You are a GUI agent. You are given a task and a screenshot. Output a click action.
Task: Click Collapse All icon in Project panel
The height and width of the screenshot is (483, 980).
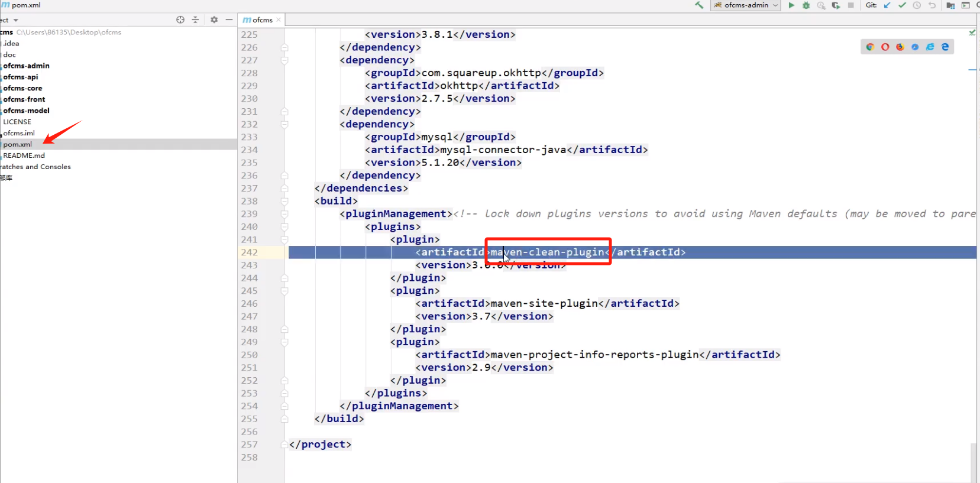(195, 20)
